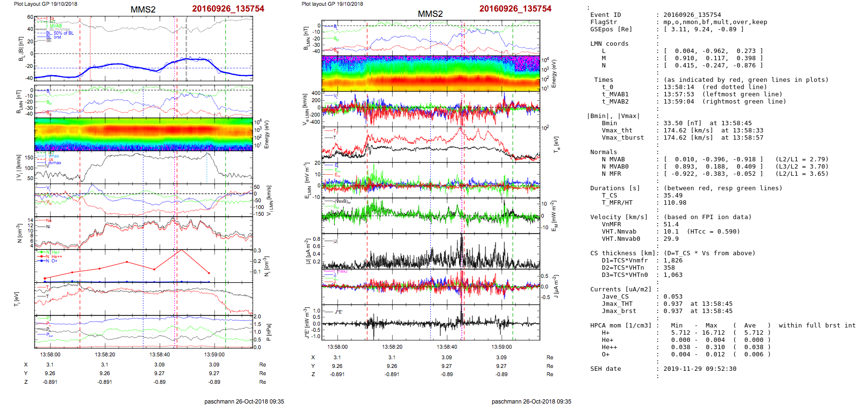Screen dimensions: 868x405
Task: Select the D3 thickness value '1,063'
Action: tap(673, 275)
